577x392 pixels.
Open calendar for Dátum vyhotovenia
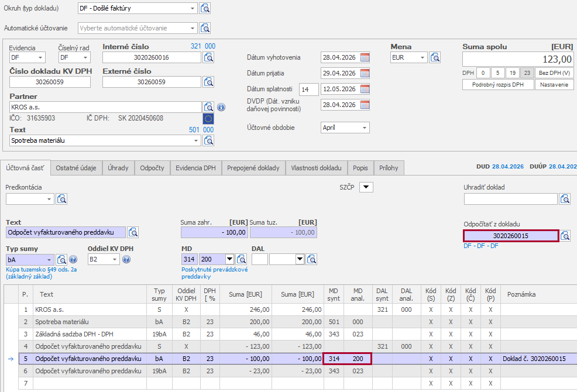tap(365, 57)
